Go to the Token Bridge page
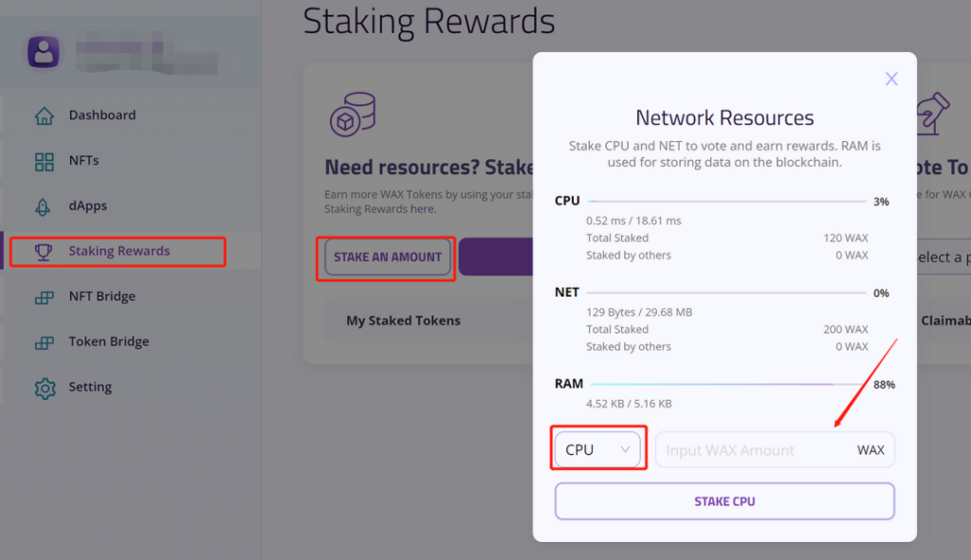971x560 pixels. point(108,342)
